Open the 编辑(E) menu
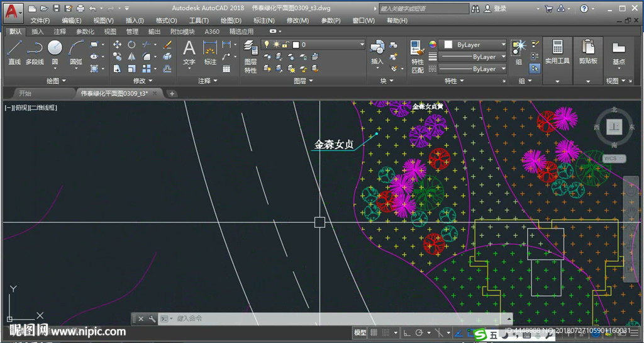The width and height of the screenshot is (644, 343). pyautogui.click(x=72, y=21)
